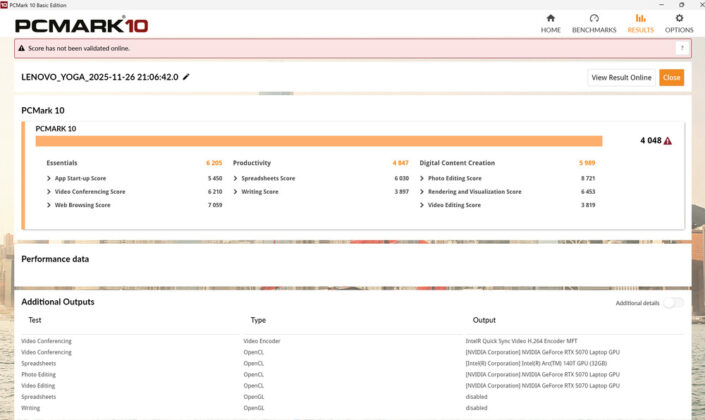Select Intel Quick Sync Video H.264 Encoder output
This screenshot has width=705, height=420.
[x=521, y=341]
